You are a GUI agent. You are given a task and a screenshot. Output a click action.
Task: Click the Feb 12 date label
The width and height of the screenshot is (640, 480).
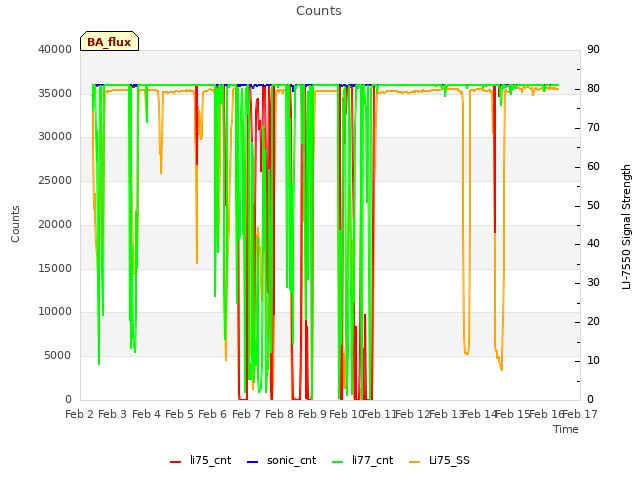[x=413, y=414]
